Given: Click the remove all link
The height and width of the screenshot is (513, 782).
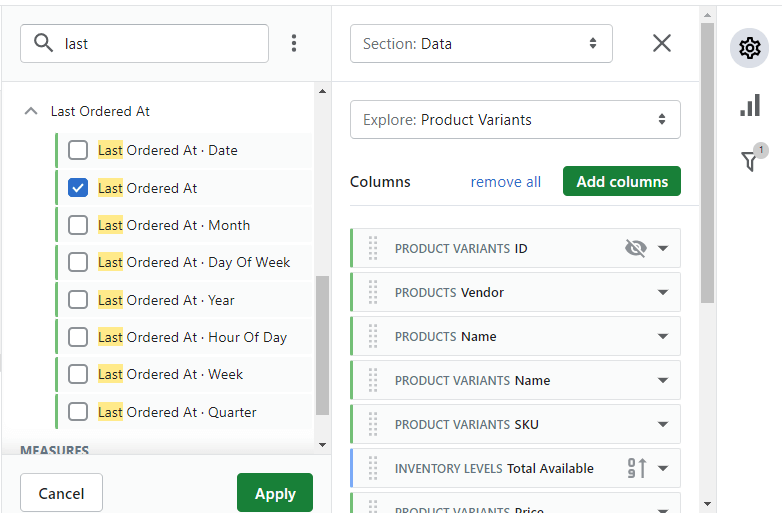Looking at the screenshot, I should click(506, 182).
